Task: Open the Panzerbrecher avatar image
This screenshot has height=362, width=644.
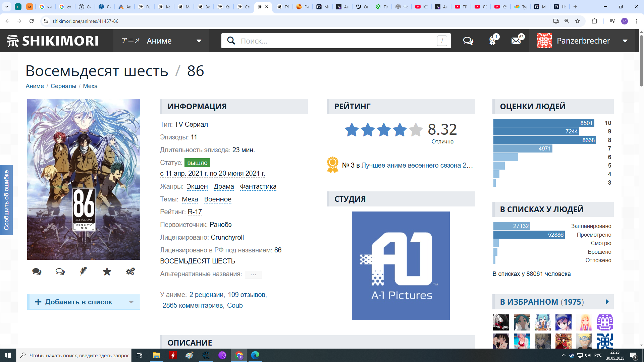Action: (x=544, y=41)
